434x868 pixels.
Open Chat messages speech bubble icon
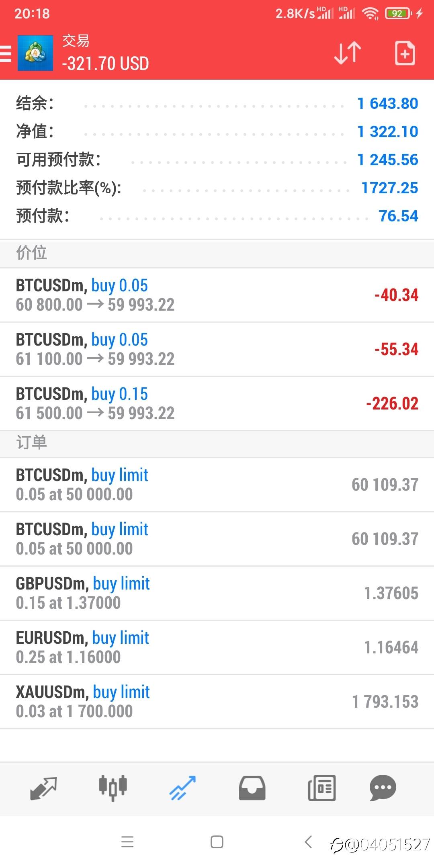pyautogui.click(x=383, y=788)
